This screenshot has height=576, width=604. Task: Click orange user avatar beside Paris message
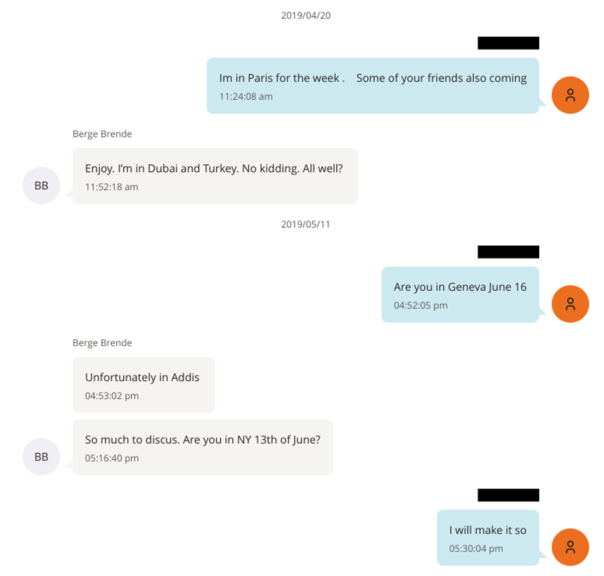click(570, 95)
